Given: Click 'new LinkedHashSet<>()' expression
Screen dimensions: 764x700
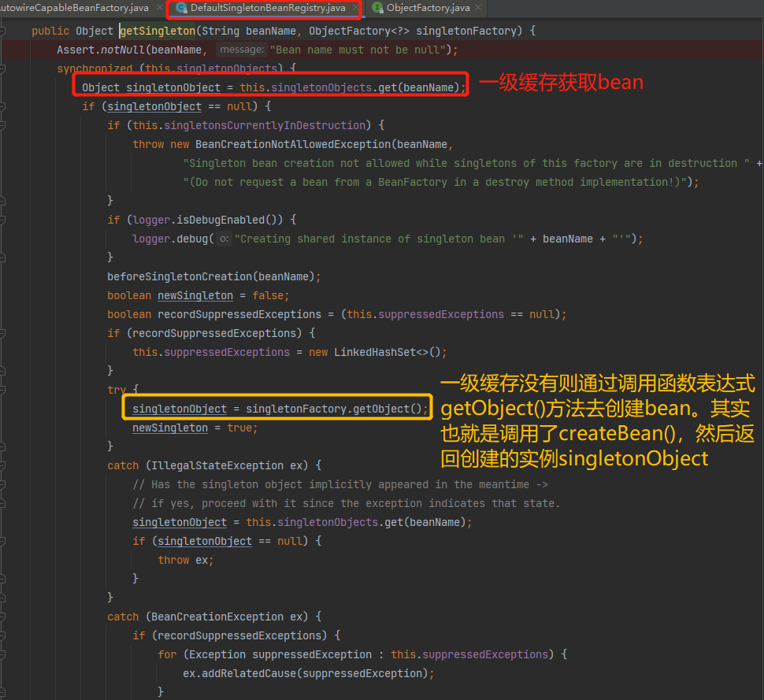Looking at the screenshot, I should pyautogui.click(x=375, y=352).
